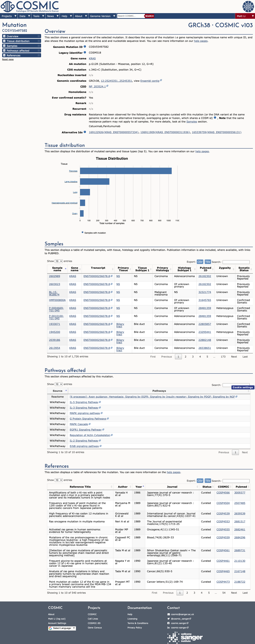
Task: Expand the Genome Version dropdown
Action: pos(103,16)
